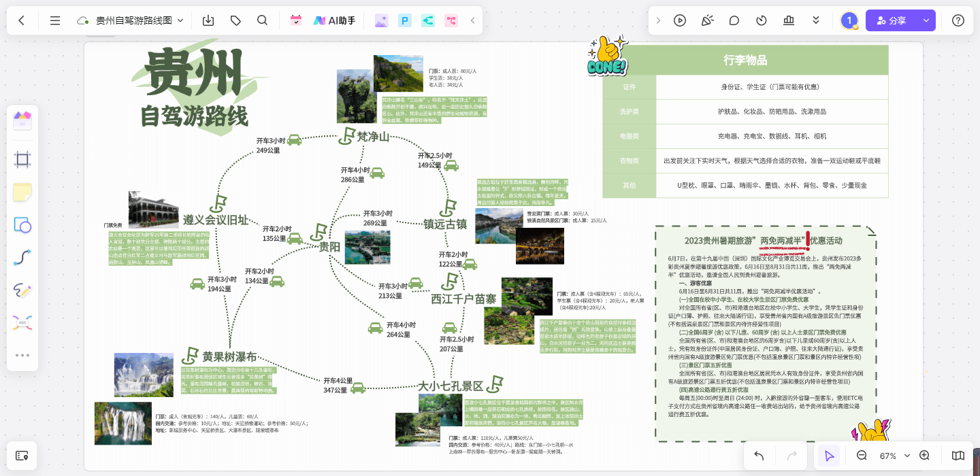Start presentation with the play icon
The image size is (980, 476).
pyautogui.click(x=679, y=20)
